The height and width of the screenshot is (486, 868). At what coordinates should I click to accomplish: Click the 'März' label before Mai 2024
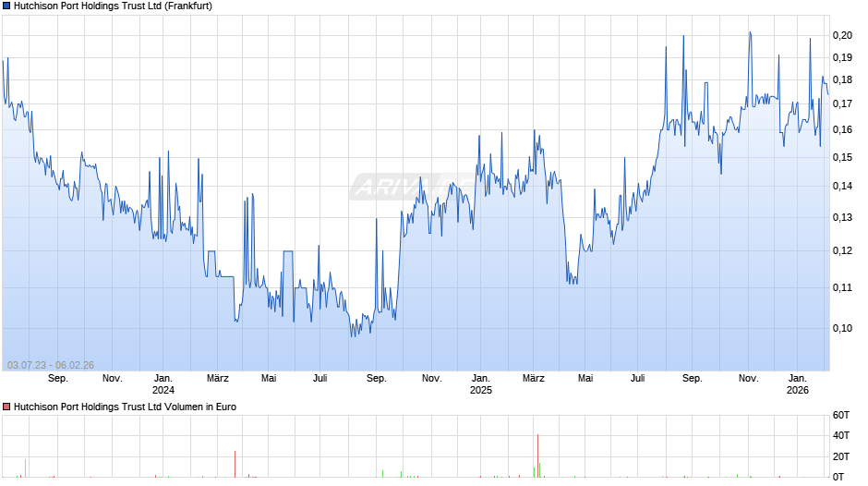tap(218, 379)
